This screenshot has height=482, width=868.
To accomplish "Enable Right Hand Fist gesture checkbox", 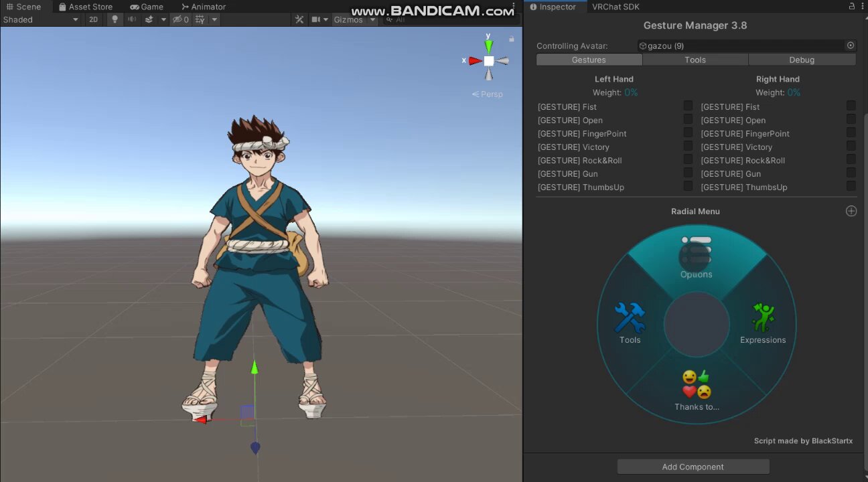I will coord(851,106).
